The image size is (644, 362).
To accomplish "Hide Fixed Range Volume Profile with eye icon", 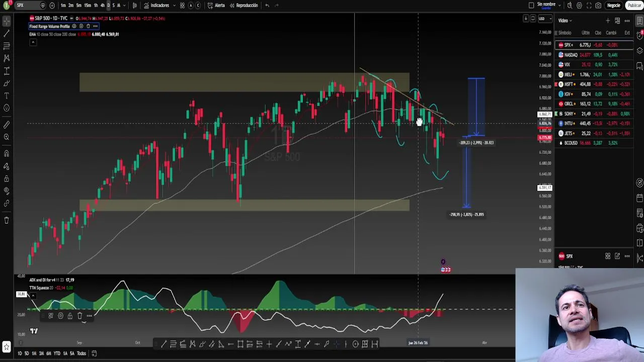I will click(74, 26).
